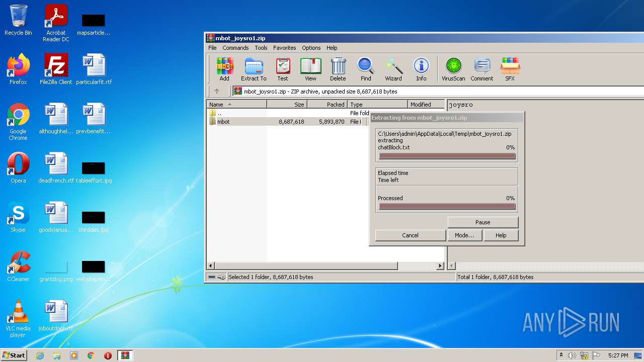
Task: Click WinRAR taskbar button
Action: (x=125, y=355)
